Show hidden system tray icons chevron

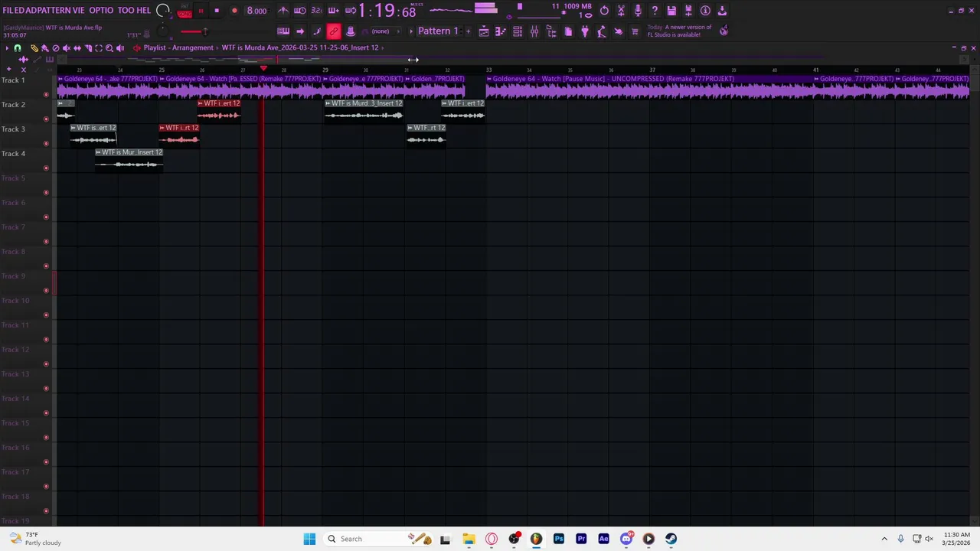pyautogui.click(x=884, y=539)
